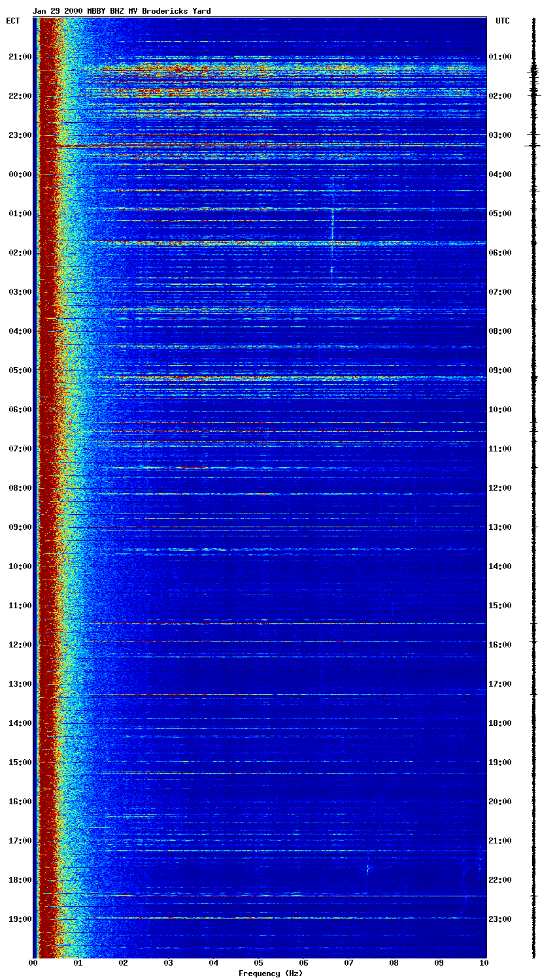Click the 07:00 ECT time label

point(20,449)
